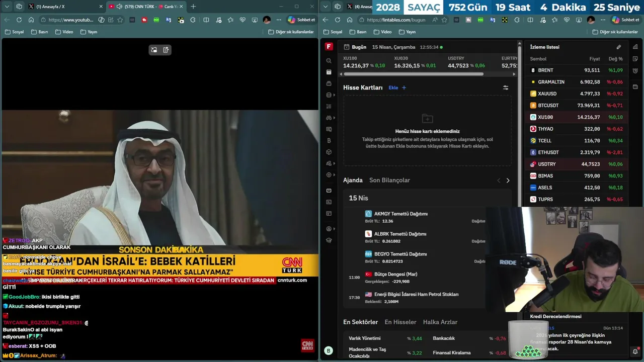Click the picture-in-picture icon above video
Screen dimensions: 644x362
click(x=154, y=50)
